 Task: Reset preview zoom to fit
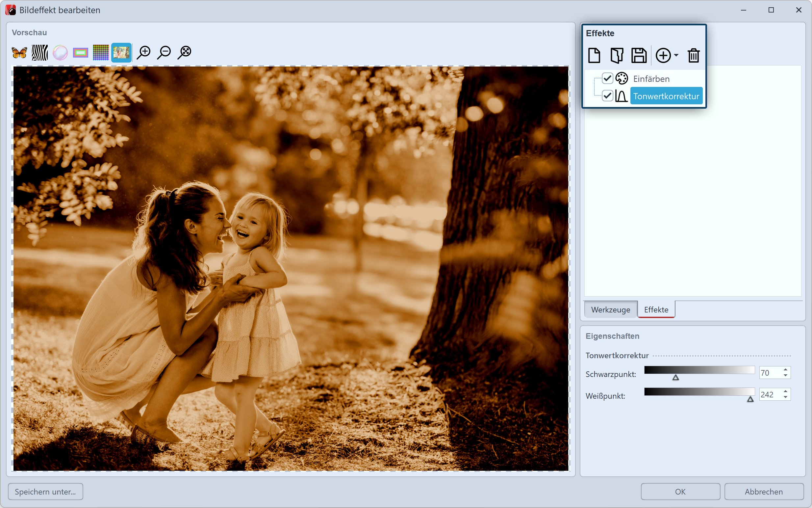point(185,52)
